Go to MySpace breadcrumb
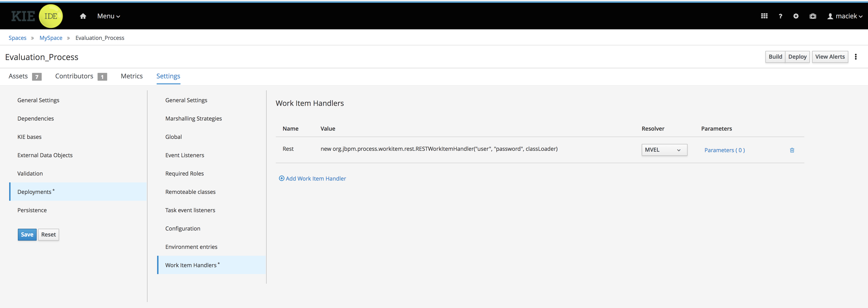The width and height of the screenshot is (868, 308). coord(51,38)
